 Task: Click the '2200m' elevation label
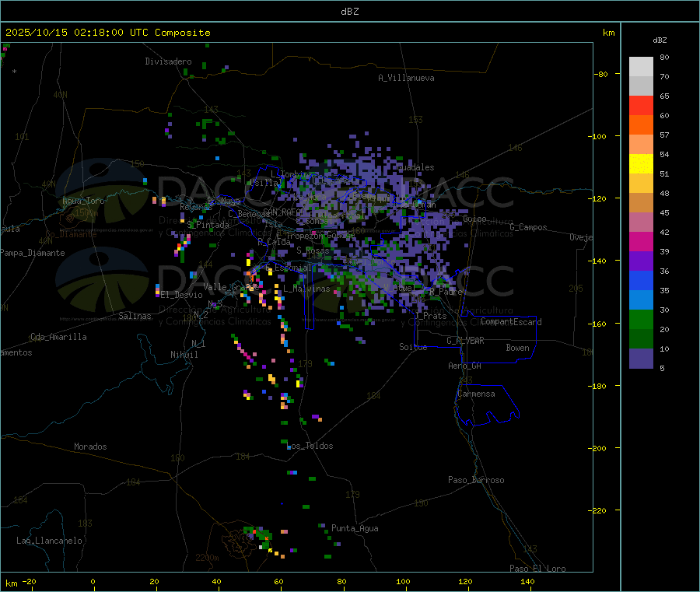click(207, 558)
